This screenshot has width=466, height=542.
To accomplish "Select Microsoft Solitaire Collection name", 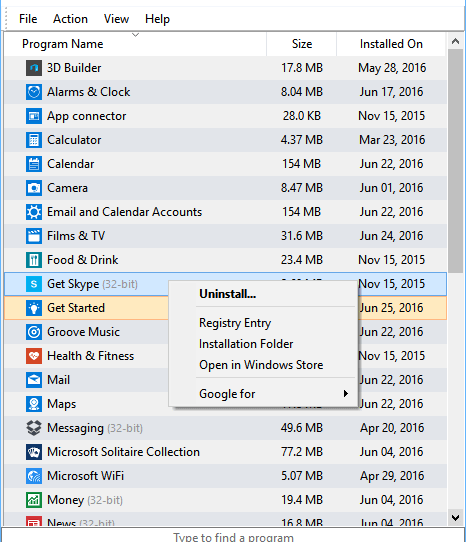I will 123,452.
